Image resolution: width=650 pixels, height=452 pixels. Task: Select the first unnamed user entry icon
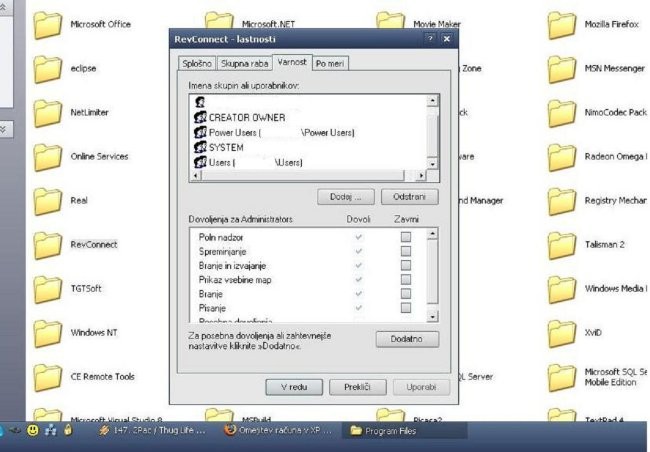pyautogui.click(x=200, y=102)
